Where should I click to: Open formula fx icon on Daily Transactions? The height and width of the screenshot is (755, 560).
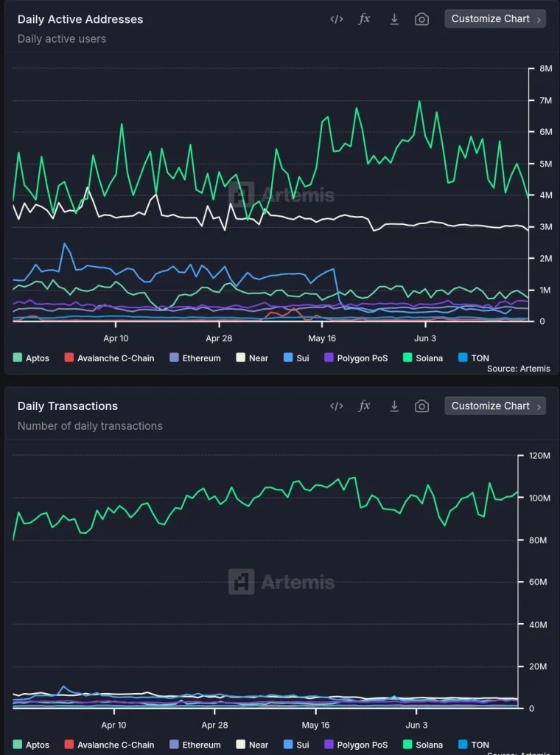click(x=365, y=406)
